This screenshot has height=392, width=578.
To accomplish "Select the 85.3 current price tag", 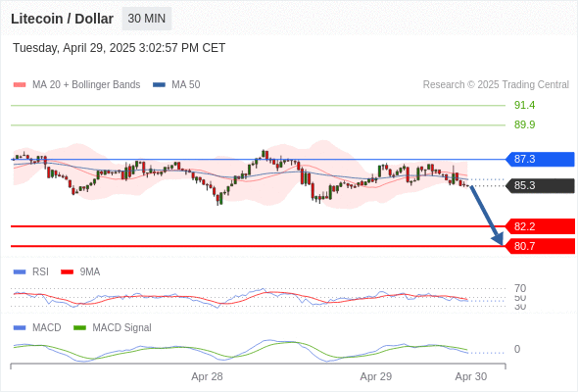I will (x=540, y=185).
